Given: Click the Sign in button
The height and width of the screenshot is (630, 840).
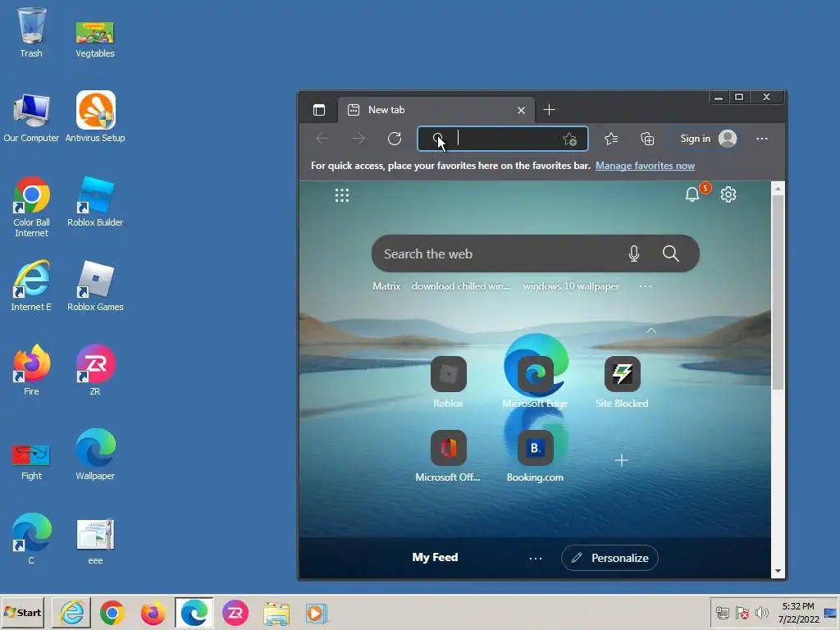Looking at the screenshot, I should click(707, 139).
